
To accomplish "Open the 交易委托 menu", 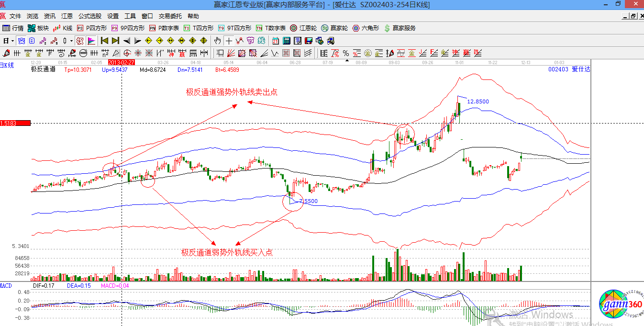I will 171,16.
